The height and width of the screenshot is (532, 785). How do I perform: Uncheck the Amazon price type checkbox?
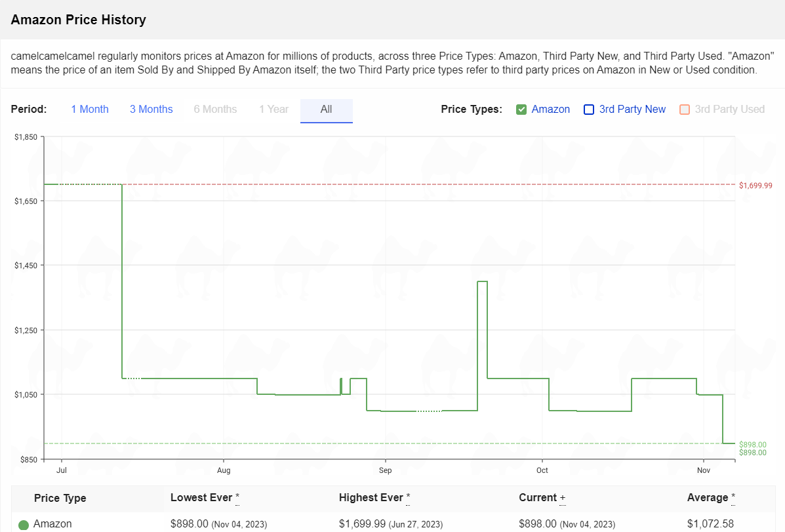point(521,110)
